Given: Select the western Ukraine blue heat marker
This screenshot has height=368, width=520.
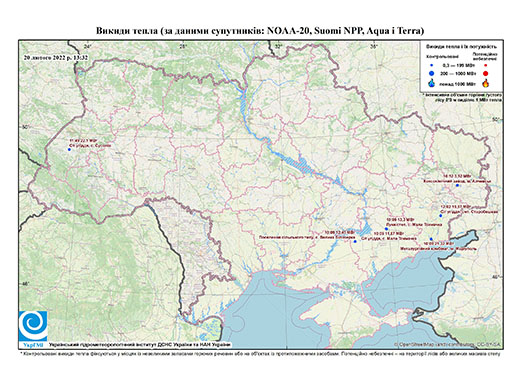Looking at the screenshot, I should [x=69, y=150].
